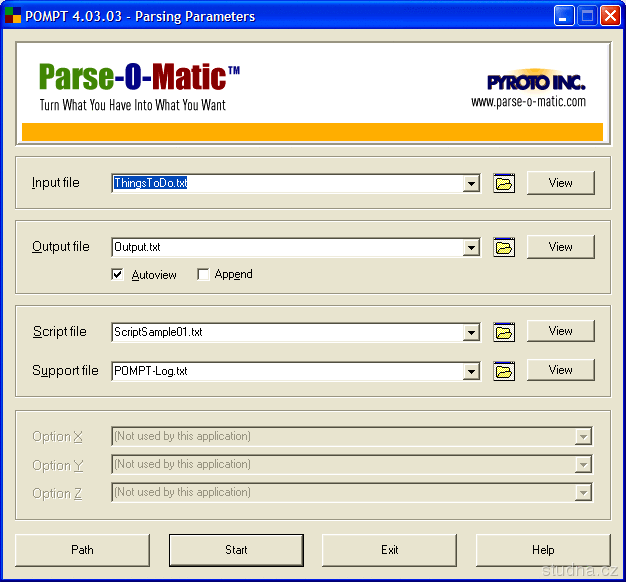Browse for the Input file with folder icon

tap(504, 184)
